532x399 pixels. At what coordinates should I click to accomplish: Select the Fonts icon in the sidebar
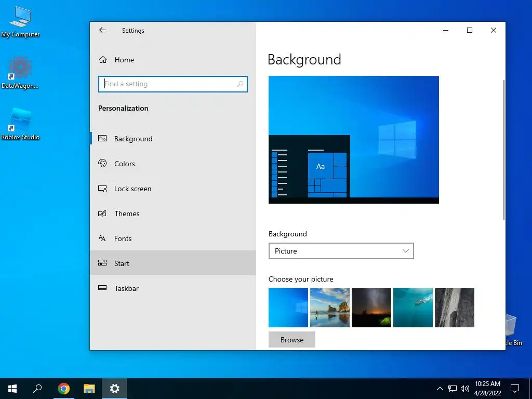[x=102, y=238]
